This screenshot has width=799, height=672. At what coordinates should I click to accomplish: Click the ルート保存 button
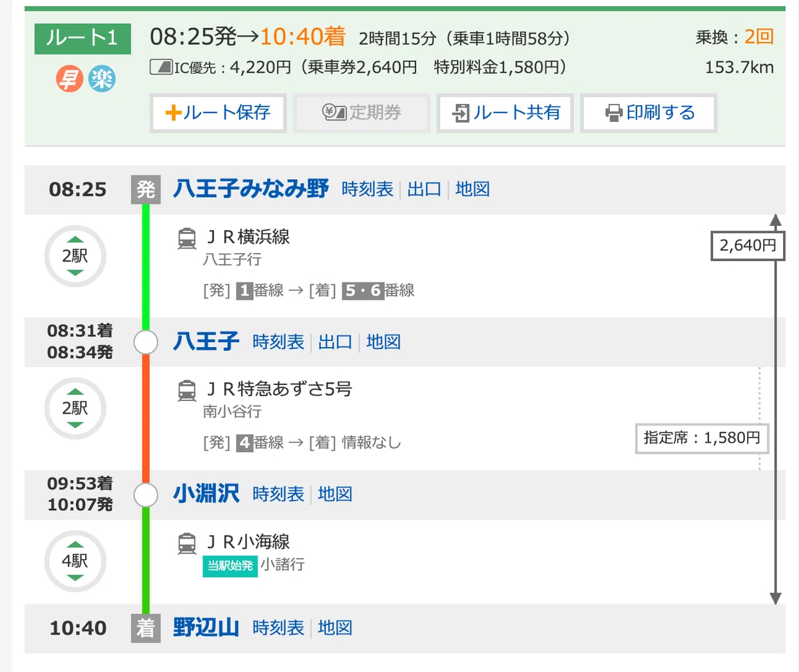tap(218, 113)
